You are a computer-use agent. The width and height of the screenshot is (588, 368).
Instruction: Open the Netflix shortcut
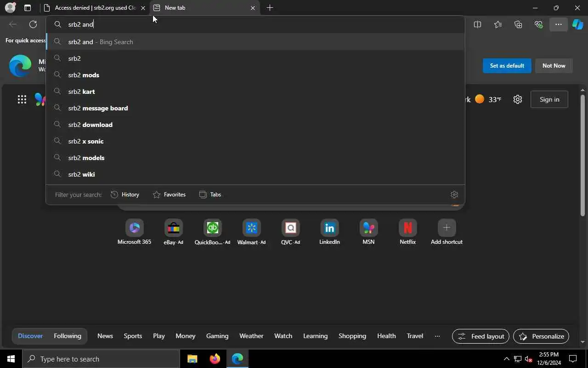click(407, 232)
